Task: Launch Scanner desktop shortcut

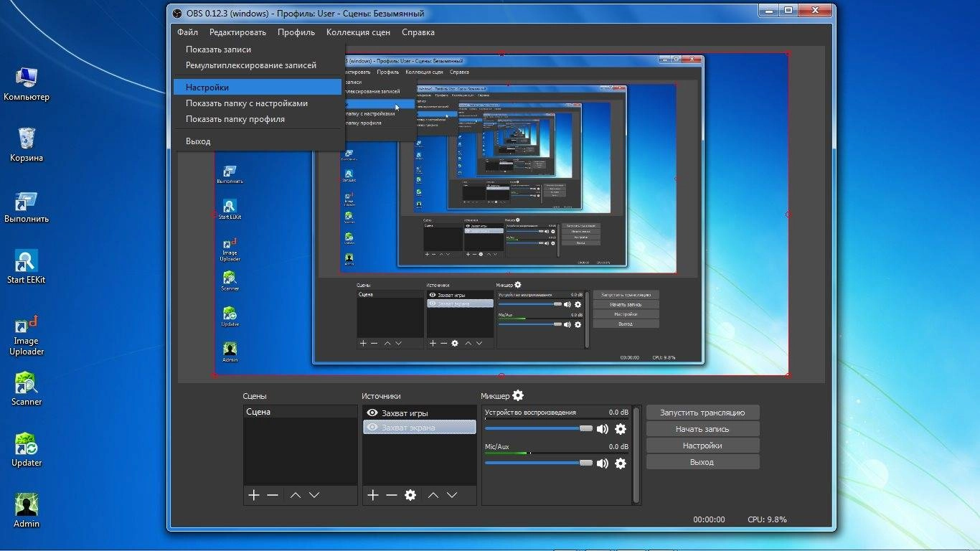Action: [x=27, y=388]
